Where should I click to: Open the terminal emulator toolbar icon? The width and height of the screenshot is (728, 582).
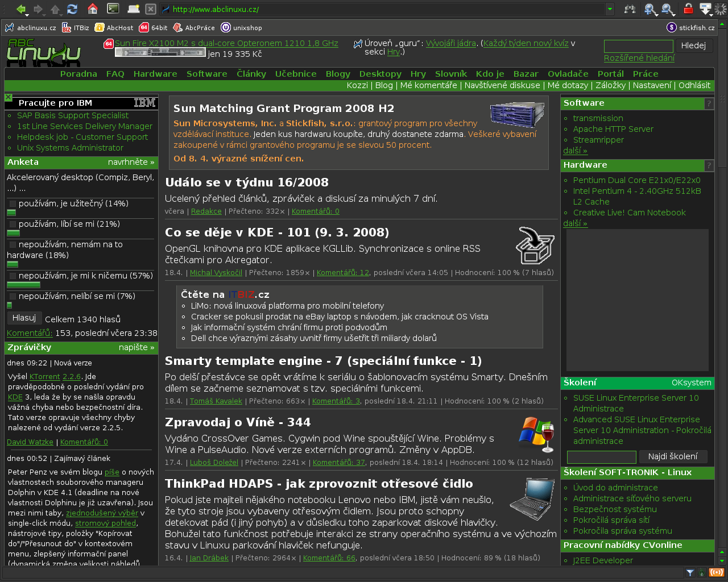tap(113, 9)
